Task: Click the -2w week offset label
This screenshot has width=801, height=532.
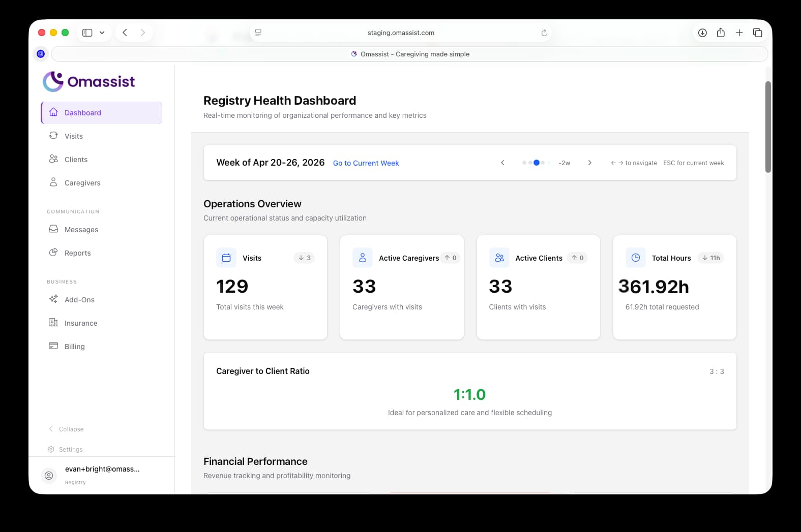Action: (x=564, y=163)
